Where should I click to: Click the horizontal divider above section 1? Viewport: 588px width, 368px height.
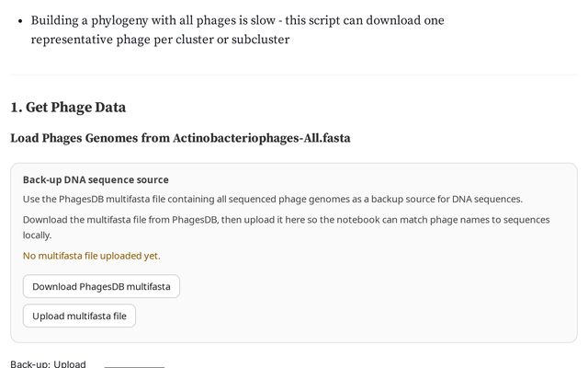294,75
